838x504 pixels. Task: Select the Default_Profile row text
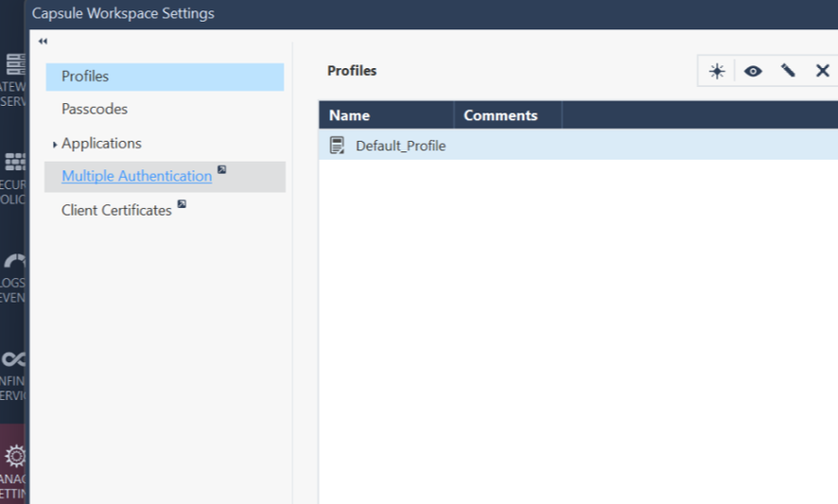point(401,146)
